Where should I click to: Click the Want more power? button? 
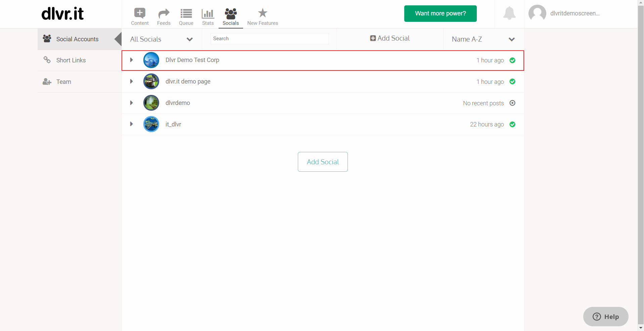[440, 13]
